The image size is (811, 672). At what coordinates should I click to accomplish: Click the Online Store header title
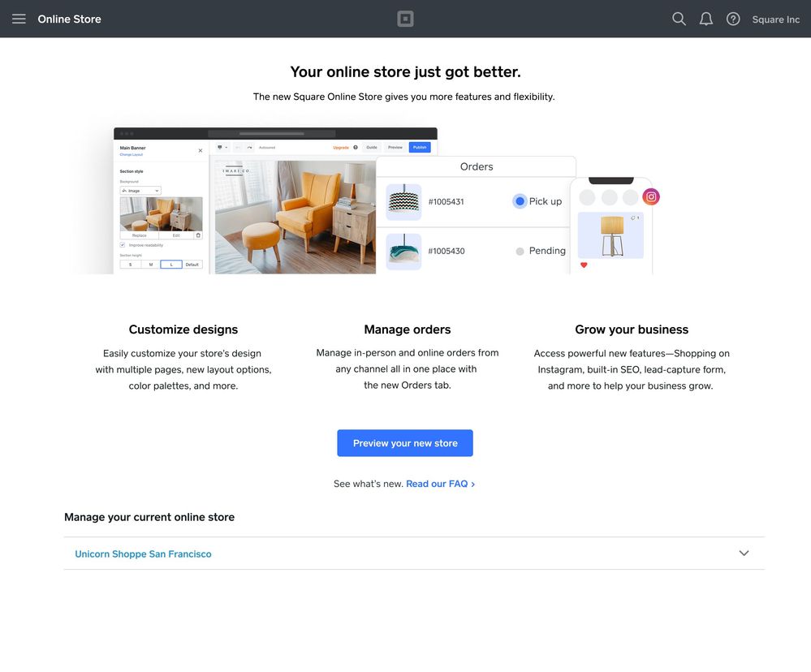click(x=69, y=19)
